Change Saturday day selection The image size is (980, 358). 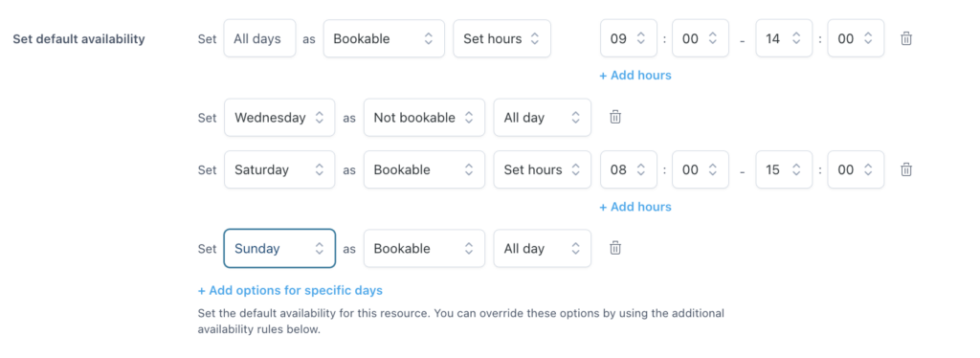coord(279,169)
